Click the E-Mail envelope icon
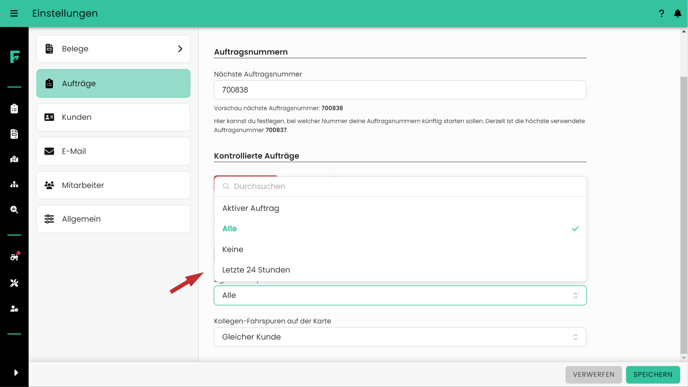Image resolution: width=688 pixels, height=387 pixels. tap(49, 151)
